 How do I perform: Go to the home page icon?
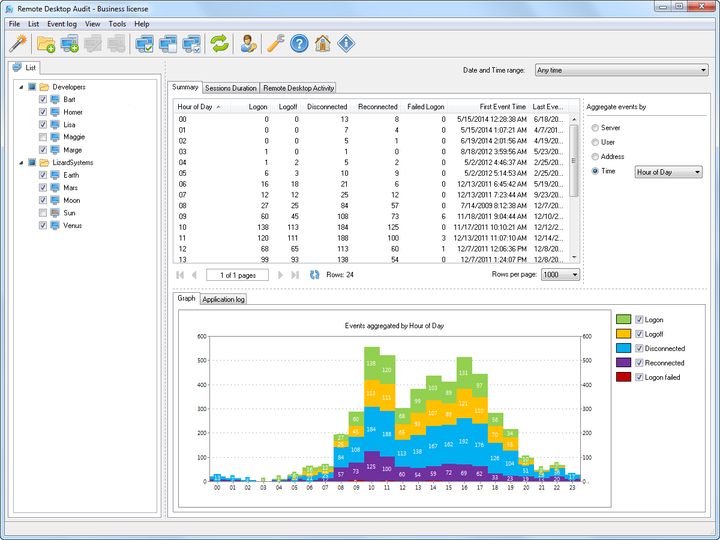(323, 44)
